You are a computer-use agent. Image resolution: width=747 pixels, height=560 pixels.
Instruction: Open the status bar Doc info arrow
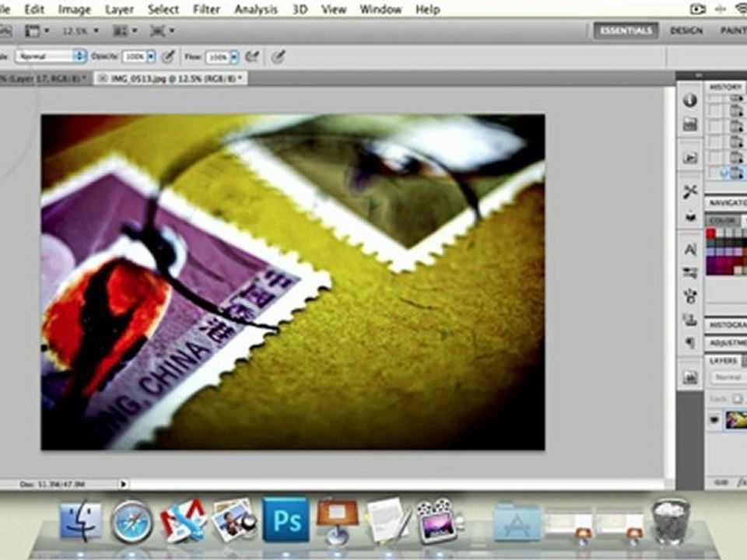tap(123, 484)
